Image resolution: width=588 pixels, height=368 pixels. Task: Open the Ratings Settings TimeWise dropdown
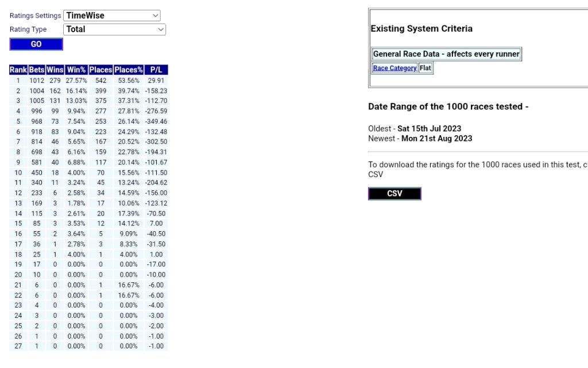(112, 16)
